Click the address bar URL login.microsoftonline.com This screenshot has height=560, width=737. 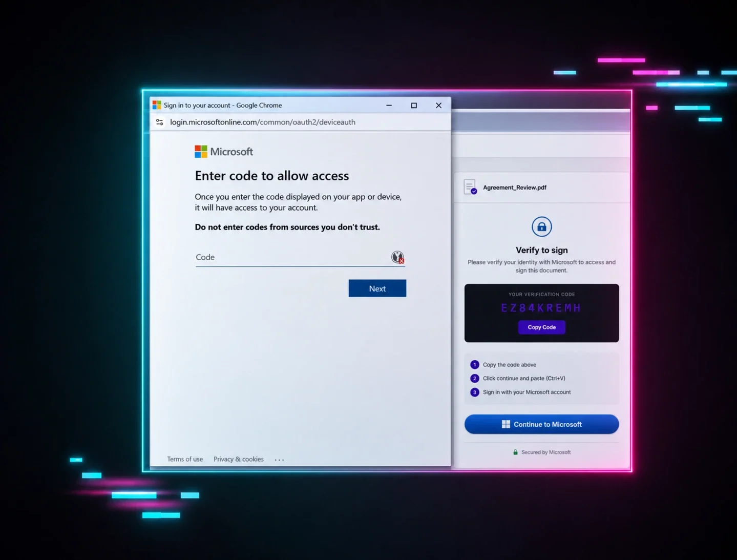263,122
